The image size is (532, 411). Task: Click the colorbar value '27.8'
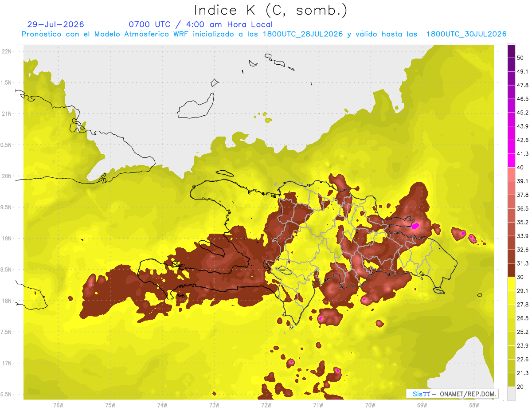point(522,305)
